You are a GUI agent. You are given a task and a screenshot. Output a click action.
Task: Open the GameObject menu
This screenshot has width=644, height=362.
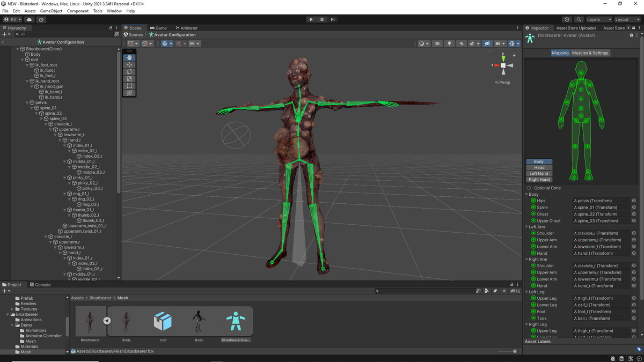point(51,11)
